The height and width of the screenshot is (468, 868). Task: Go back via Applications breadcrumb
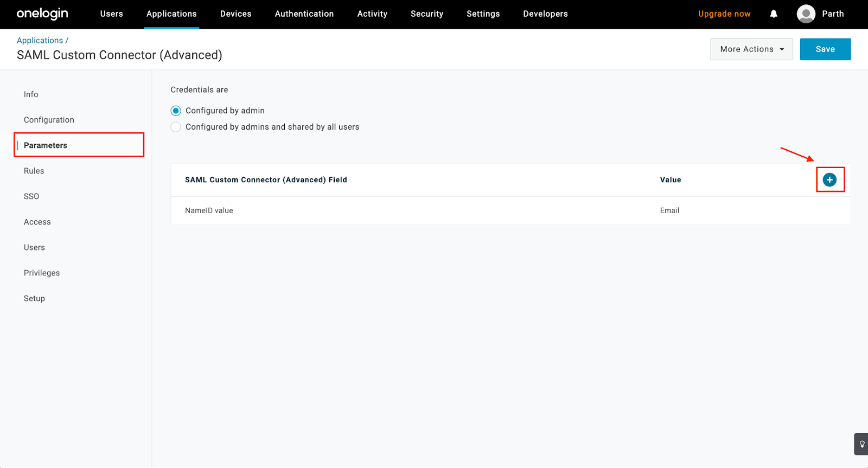click(40, 41)
